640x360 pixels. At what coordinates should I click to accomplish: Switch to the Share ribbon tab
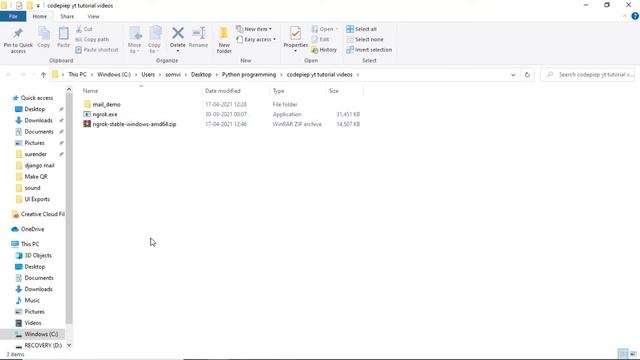tap(67, 16)
